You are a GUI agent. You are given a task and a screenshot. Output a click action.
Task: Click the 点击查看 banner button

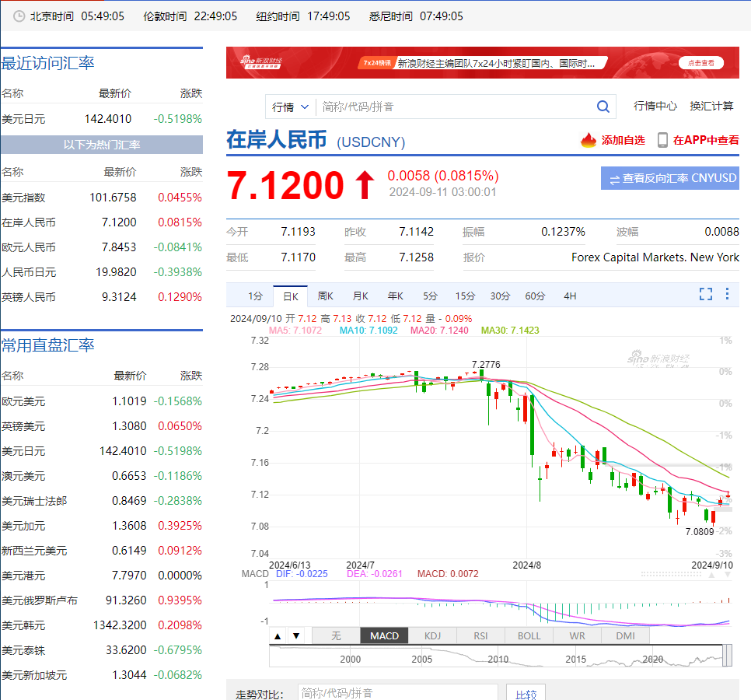[701, 63]
